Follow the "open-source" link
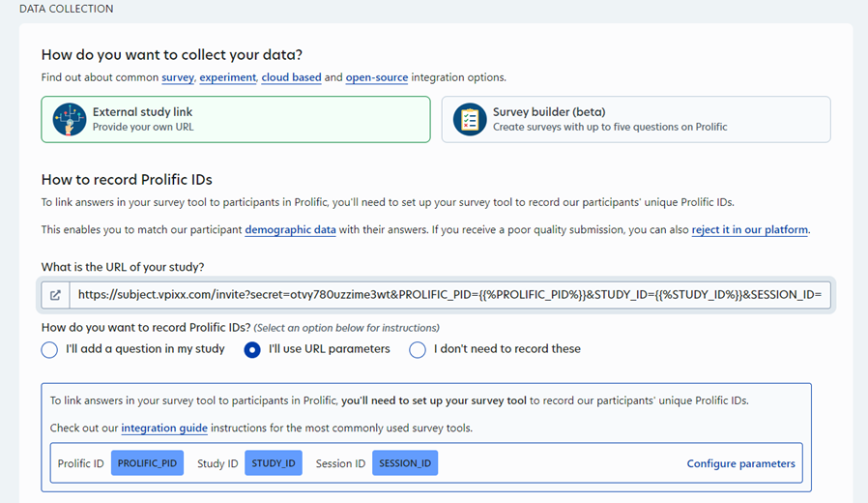Screen dimensions: 868x503 [377, 77]
